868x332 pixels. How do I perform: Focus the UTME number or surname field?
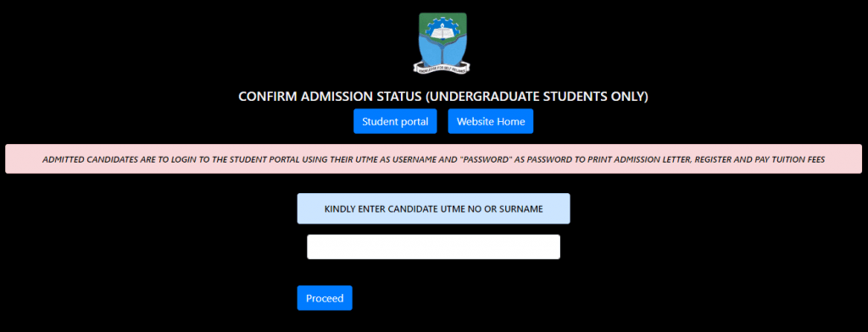click(x=433, y=246)
